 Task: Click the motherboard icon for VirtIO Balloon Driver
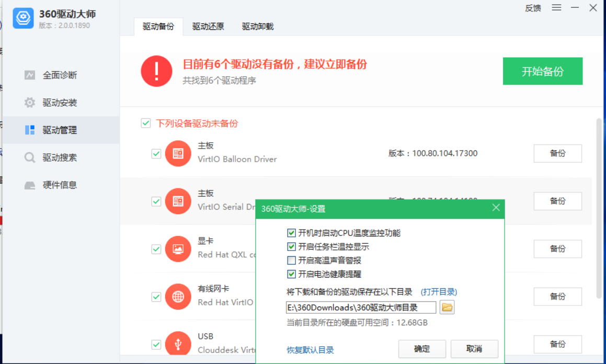pos(178,153)
